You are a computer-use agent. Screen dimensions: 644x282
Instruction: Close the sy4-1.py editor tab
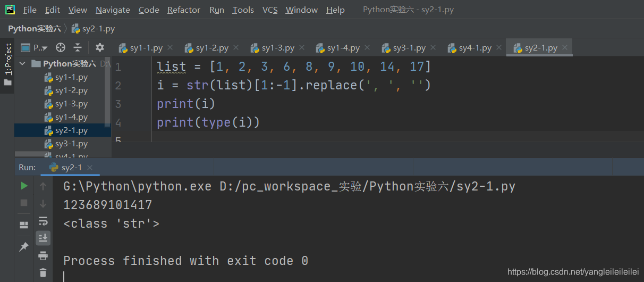coord(499,47)
